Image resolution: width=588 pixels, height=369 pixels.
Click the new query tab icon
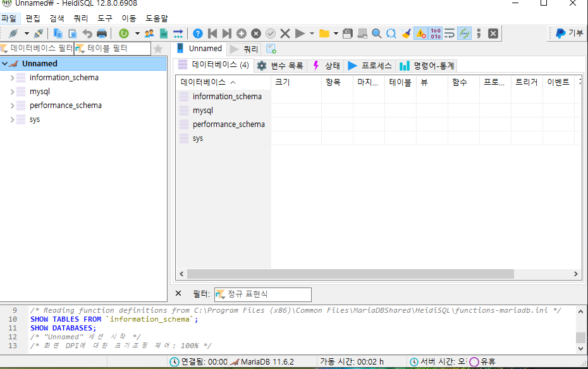click(x=271, y=49)
